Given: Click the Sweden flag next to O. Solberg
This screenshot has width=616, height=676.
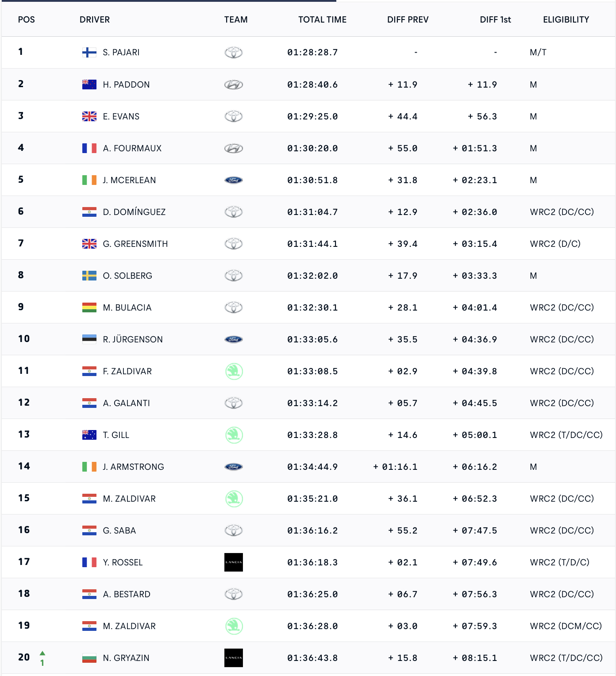Looking at the screenshot, I should (89, 276).
